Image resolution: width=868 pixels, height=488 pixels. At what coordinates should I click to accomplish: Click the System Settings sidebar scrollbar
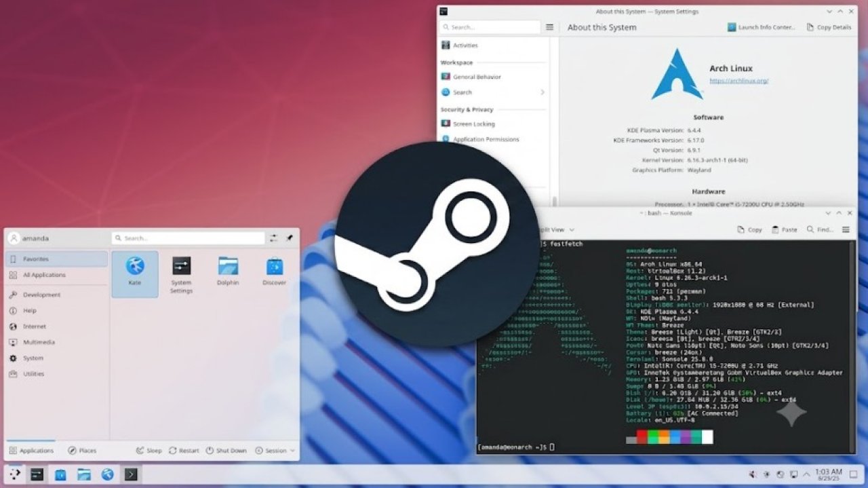pyautogui.click(x=554, y=201)
